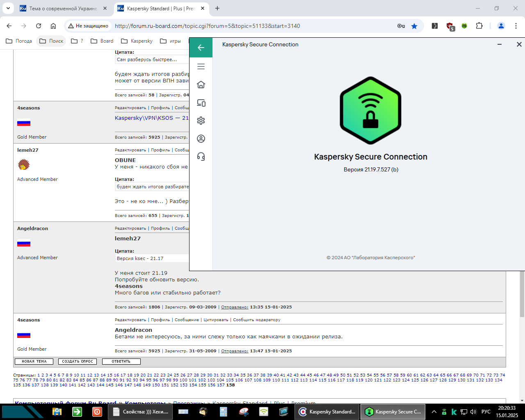
Task: Click the Kaspersky K icon in system tray
Action: coord(454,412)
